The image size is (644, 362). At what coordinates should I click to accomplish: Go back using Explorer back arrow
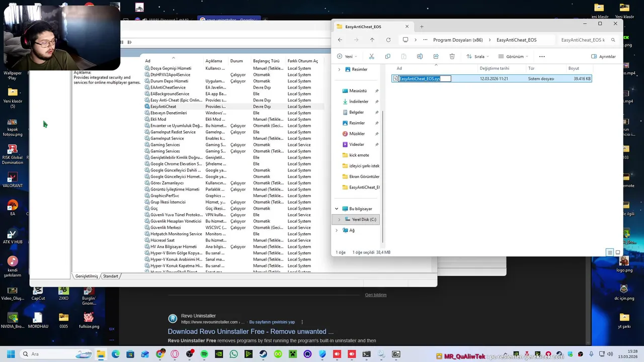tap(340, 40)
